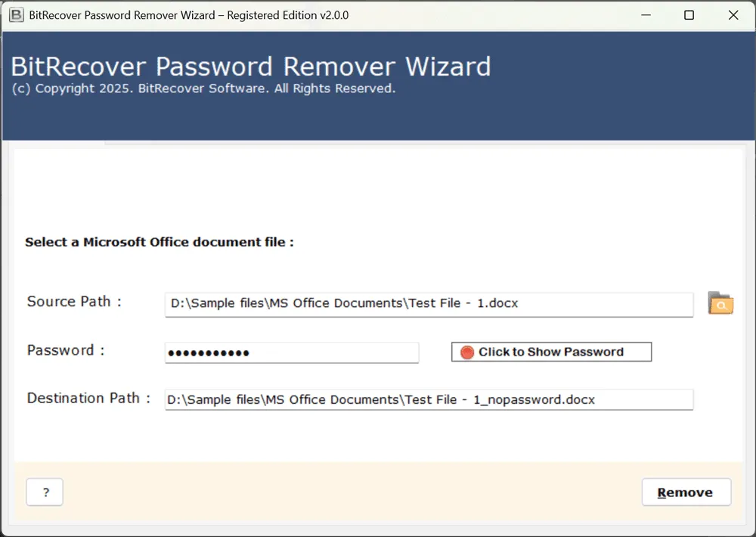Viewport: 756px width, 537px height.
Task: Click the copyright 2025 BitRecover Software text
Action: pyautogui.click(x=203, y=89)
